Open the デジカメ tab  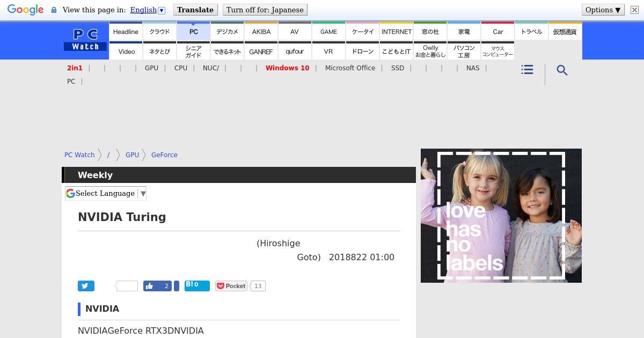coord(227,31)
